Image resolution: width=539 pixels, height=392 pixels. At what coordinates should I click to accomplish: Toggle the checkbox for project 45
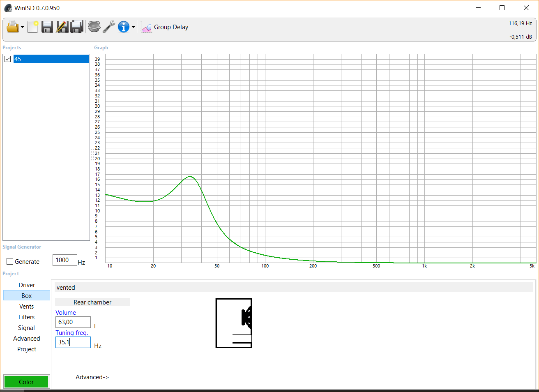coord(8,59)
